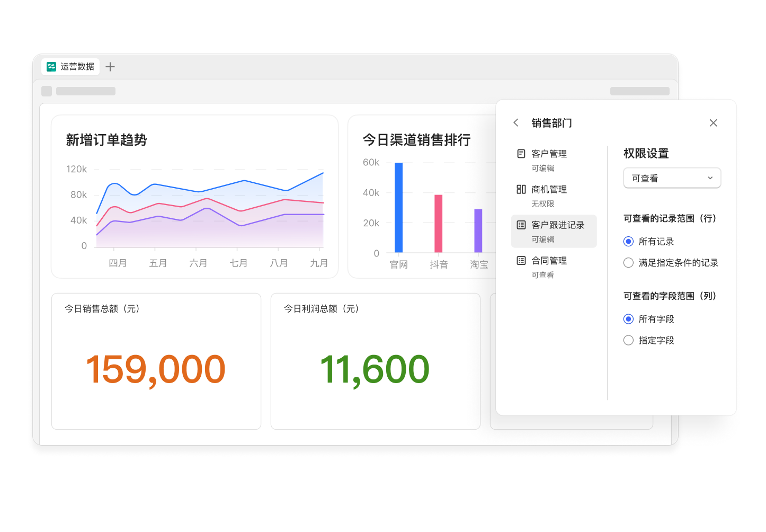
Task: Click the pink 抖音 bar in chart
Action: tap(438, 224)
